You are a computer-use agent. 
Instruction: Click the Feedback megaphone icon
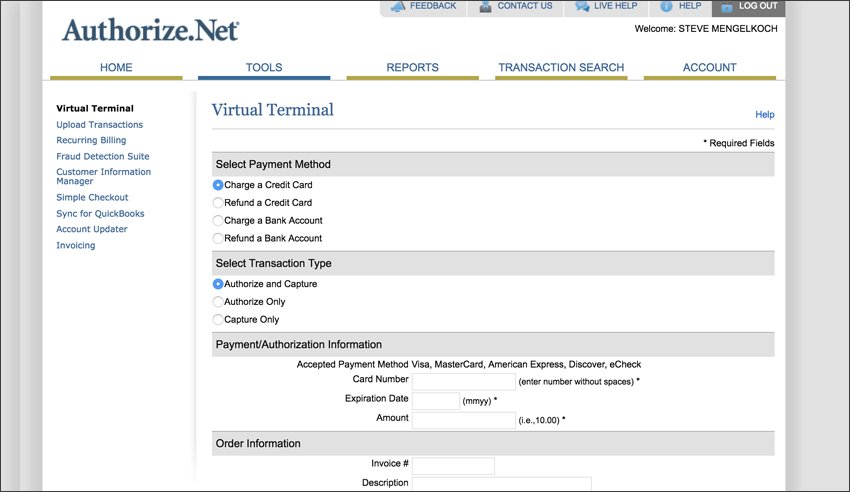coord(398,7)
